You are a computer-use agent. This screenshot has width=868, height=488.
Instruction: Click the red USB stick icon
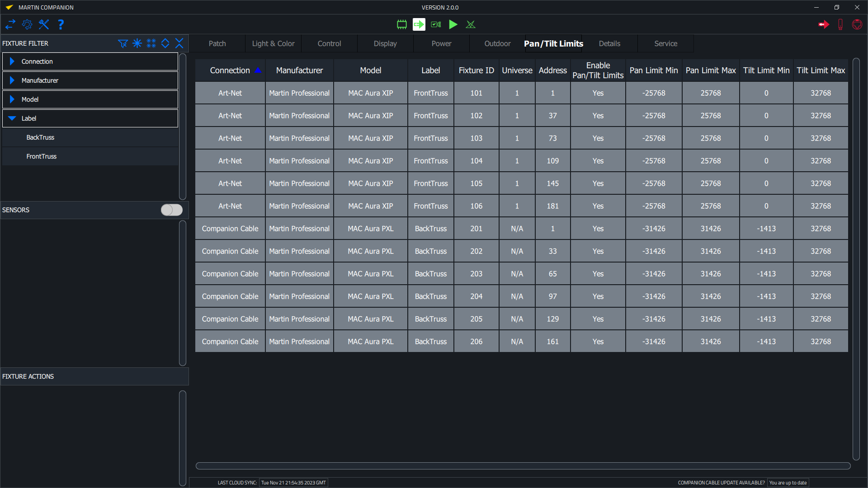[840, 24]
